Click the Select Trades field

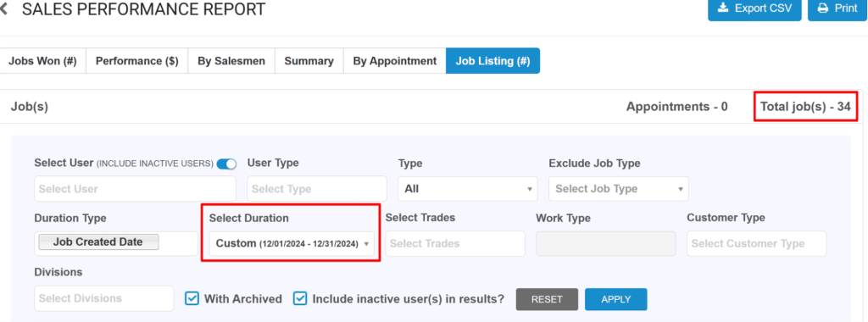pos(455,243)
